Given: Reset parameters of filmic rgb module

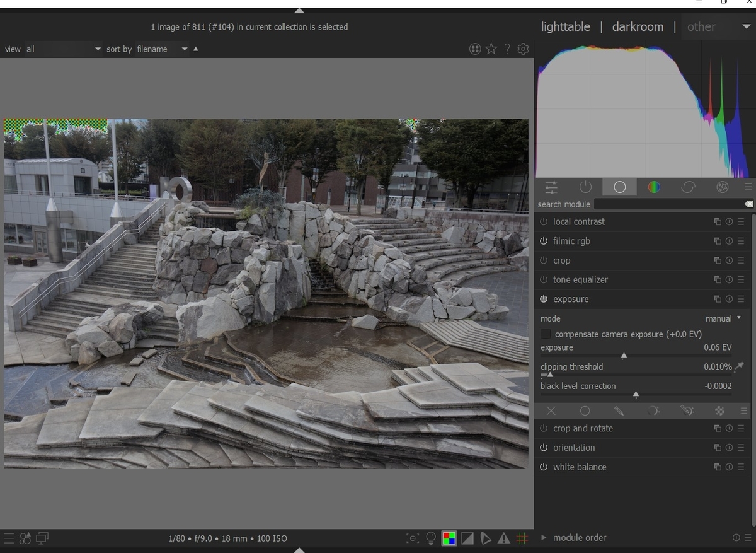Looking at the screenshot, I should (729, 241).
